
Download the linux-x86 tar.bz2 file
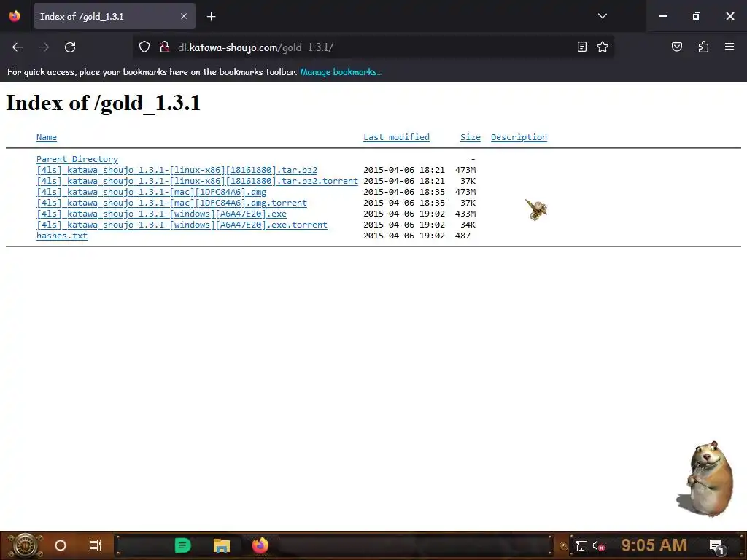tap(177, 170)
